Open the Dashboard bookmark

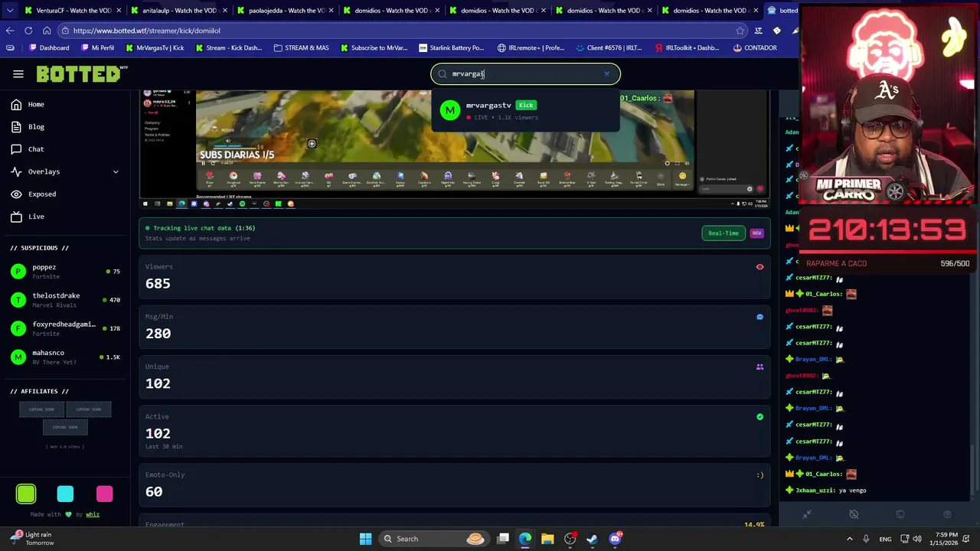pos(47,47)
